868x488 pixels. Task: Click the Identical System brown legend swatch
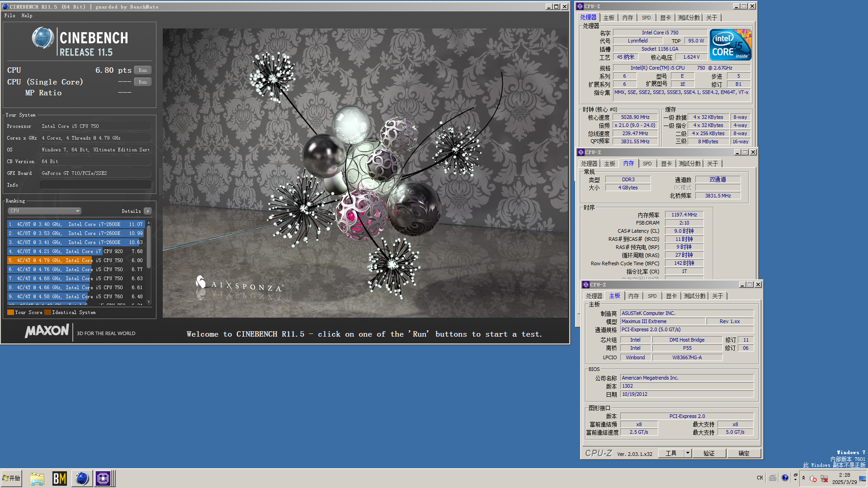pos(47,312)
